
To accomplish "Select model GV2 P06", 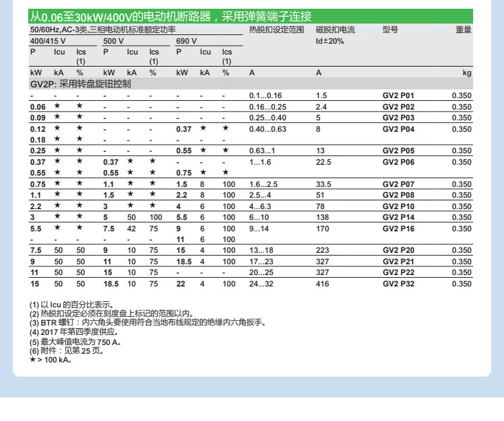I will 398,162.
